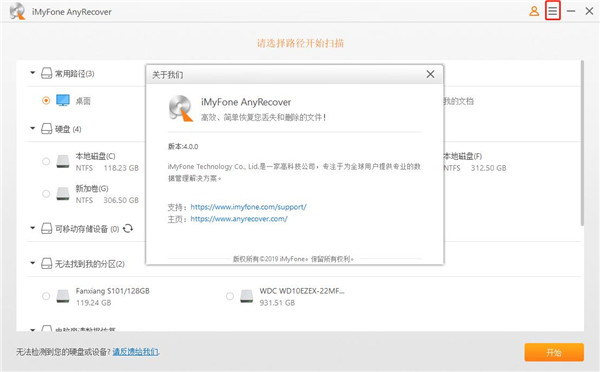Click the 本地磁盘(F) drive label

463,156
